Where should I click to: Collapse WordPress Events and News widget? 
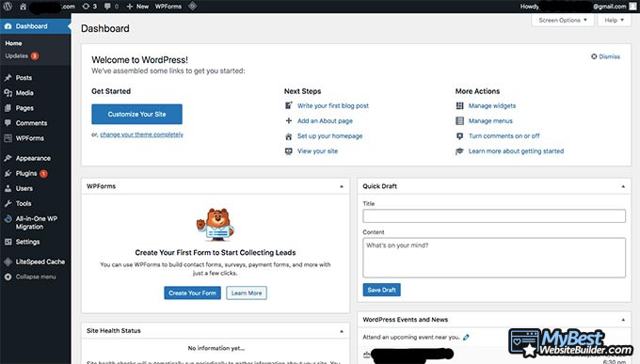[x=623, y=320]
